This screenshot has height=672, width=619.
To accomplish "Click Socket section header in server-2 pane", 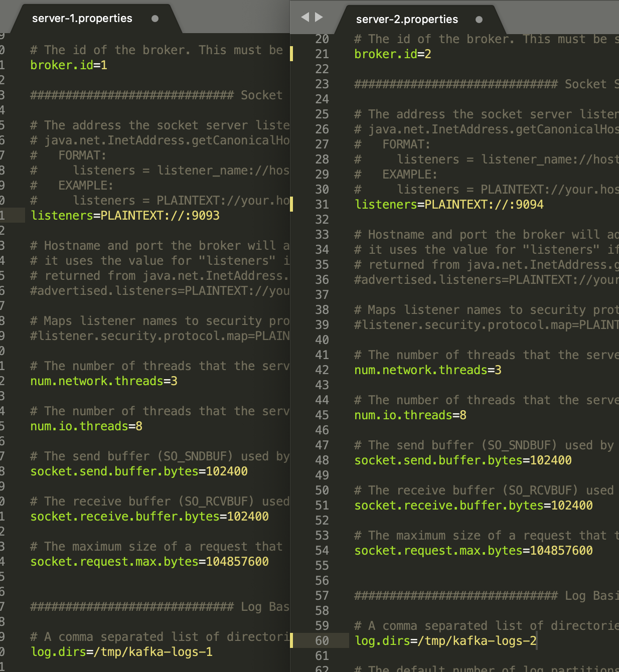I will click(x=487, y=84).
